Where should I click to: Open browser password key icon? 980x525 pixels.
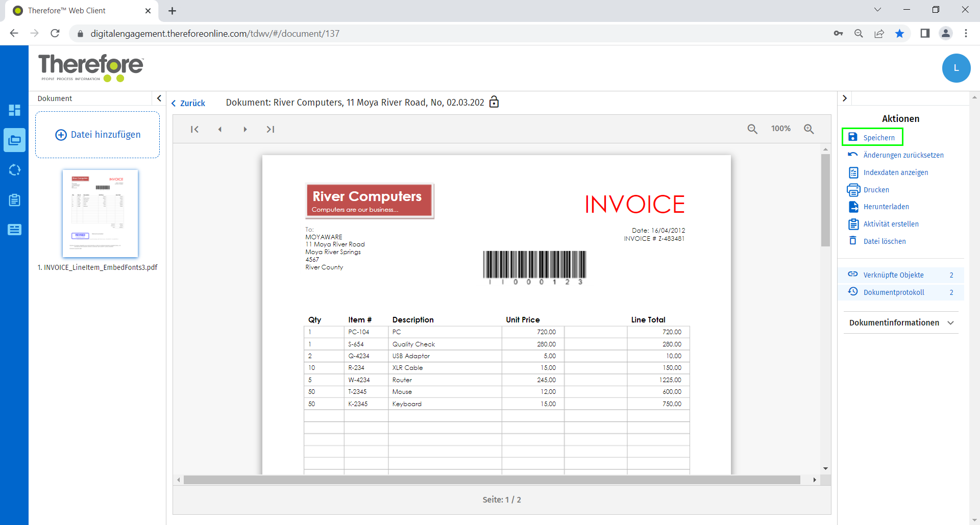tap(838, 34)
